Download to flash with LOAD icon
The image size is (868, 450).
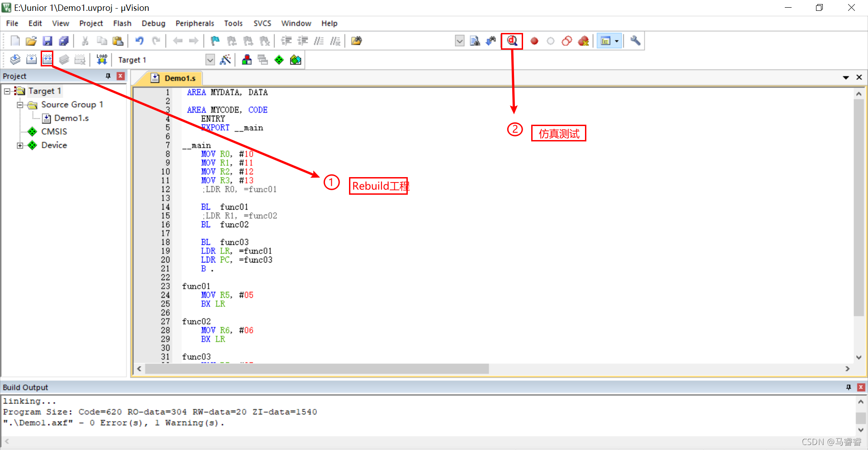click(x=102, y=60)
